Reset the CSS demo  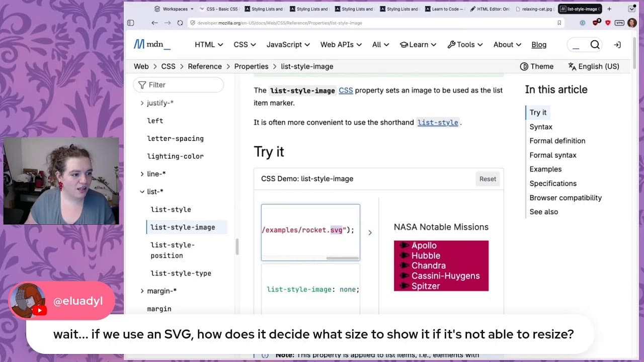pos(488,178)
